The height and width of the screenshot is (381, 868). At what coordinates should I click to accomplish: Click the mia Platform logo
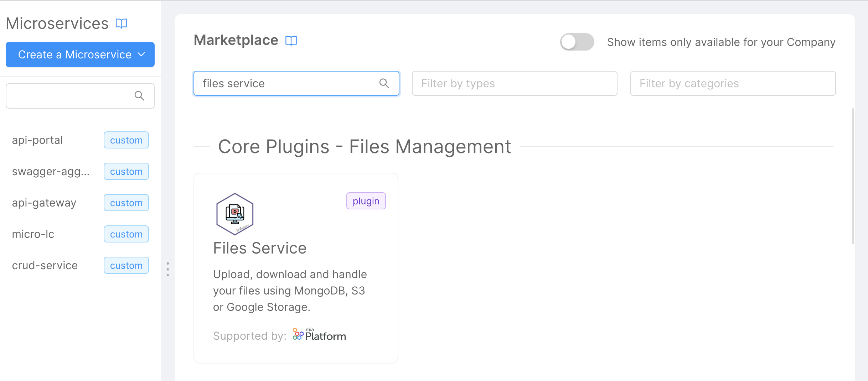[x=319, y=335]
